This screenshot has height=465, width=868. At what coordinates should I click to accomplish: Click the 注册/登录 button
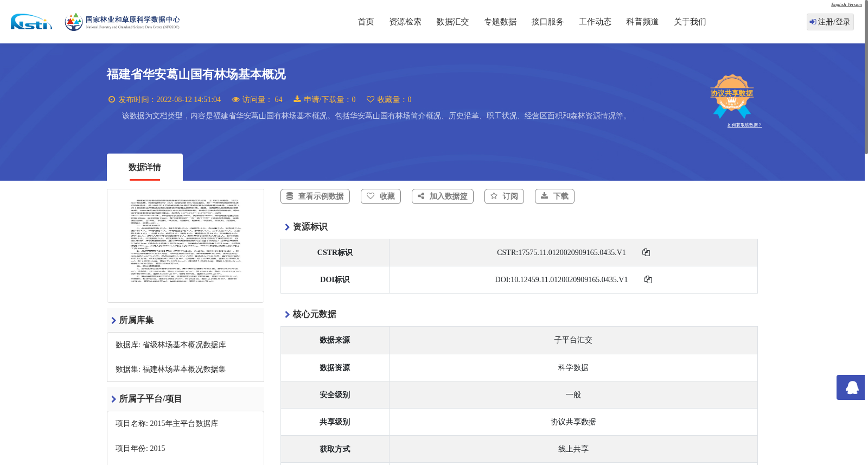click(830, 22)
